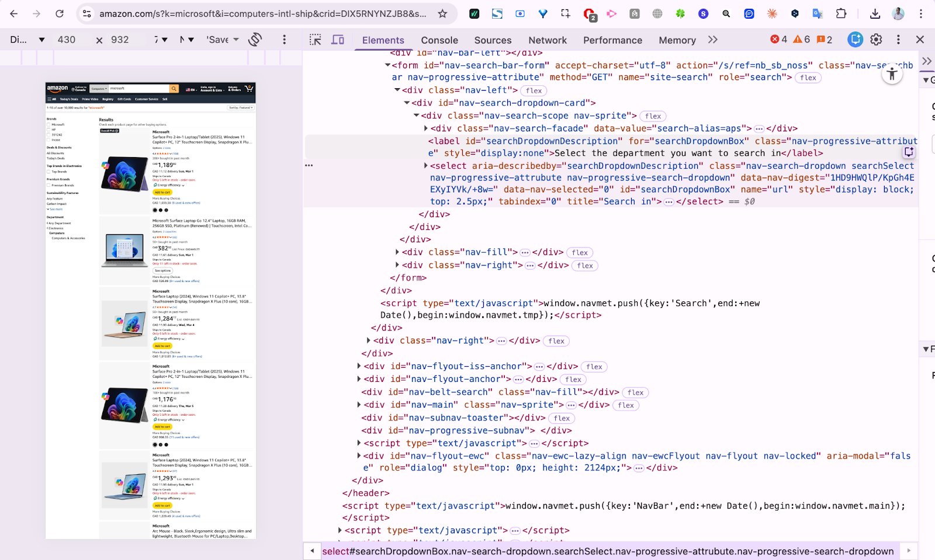Screen dimensions: 935x560
Task: Check the Microsoft brand filter checkbox
Action: 49,125
